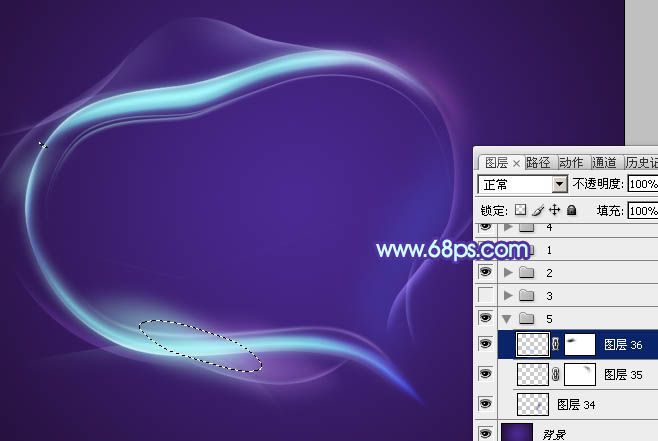Select the folder icon of group 5
658x441 pixels.
coord(527,319)
